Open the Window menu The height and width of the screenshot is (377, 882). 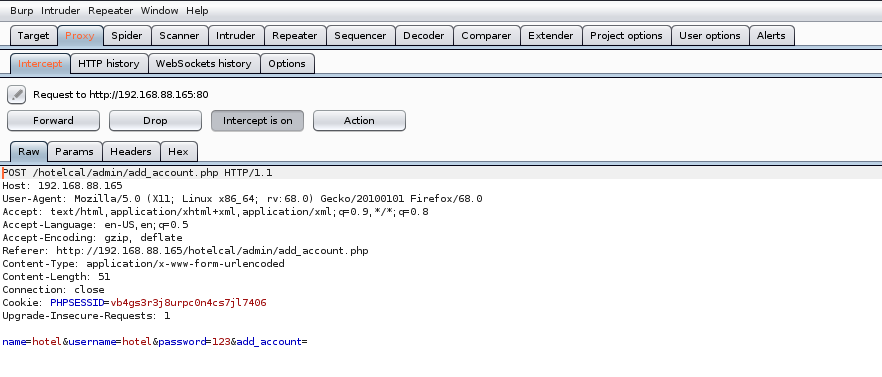tap(159, 11)
